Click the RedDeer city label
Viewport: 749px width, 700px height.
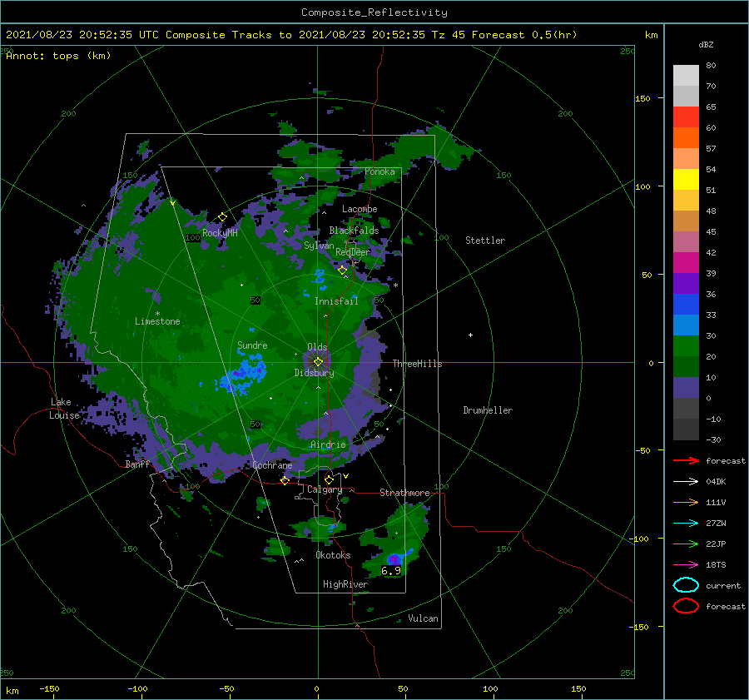pos(353,252)
